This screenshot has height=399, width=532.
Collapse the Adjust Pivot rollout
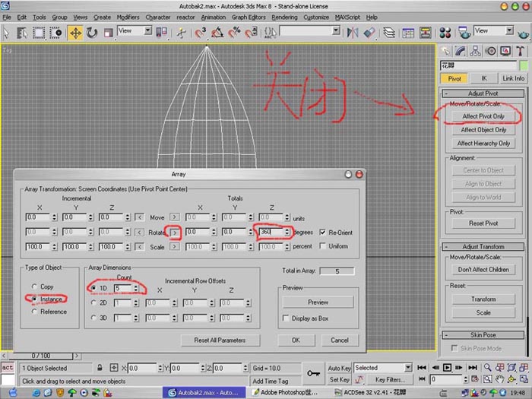tap(483, 93)
